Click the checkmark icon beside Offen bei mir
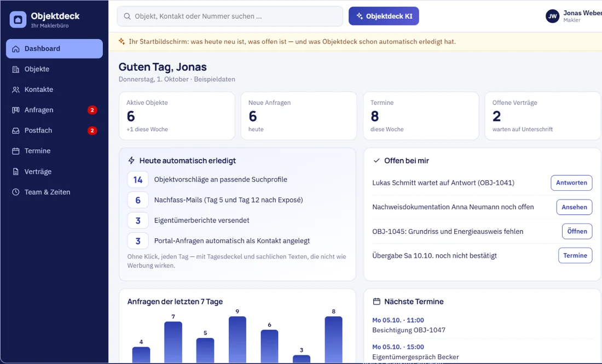This screenshot has height=364, width=602. tap(377, 160)
